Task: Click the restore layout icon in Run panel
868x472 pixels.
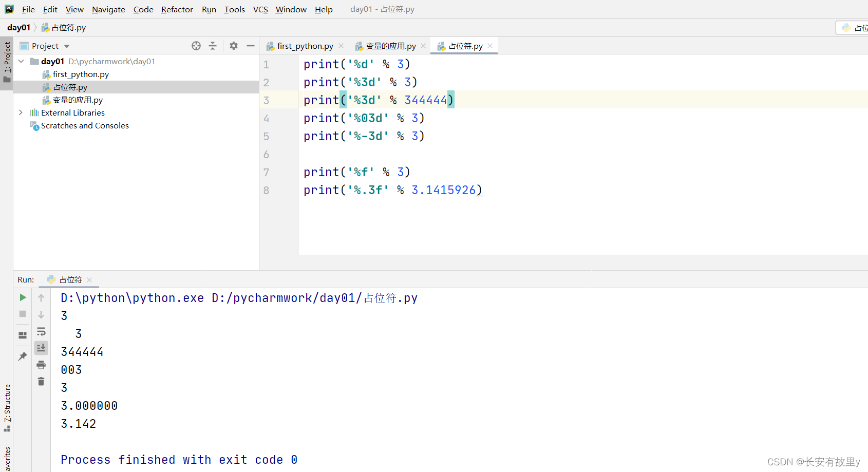Action: tap(23, 335)
